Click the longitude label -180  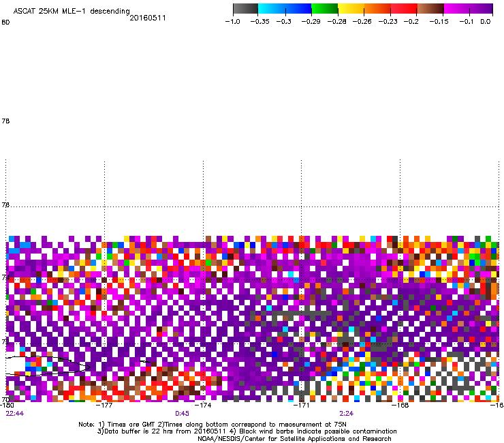(x=7, y=405)
